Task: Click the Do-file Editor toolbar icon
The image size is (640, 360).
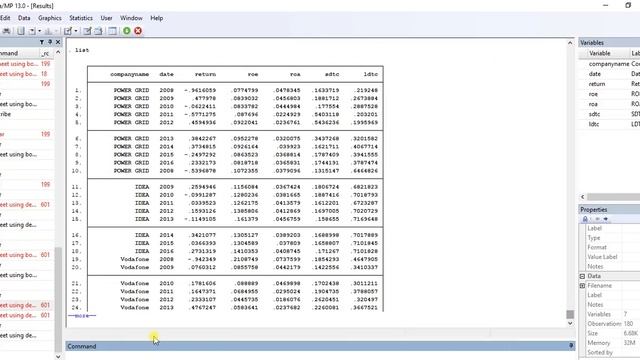Action: tap(68, 31)
